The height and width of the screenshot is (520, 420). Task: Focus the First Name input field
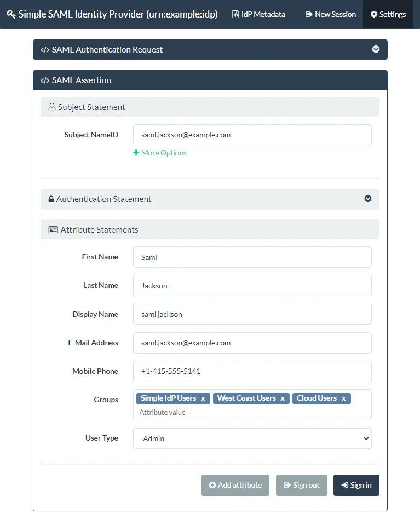click(252, 257)
